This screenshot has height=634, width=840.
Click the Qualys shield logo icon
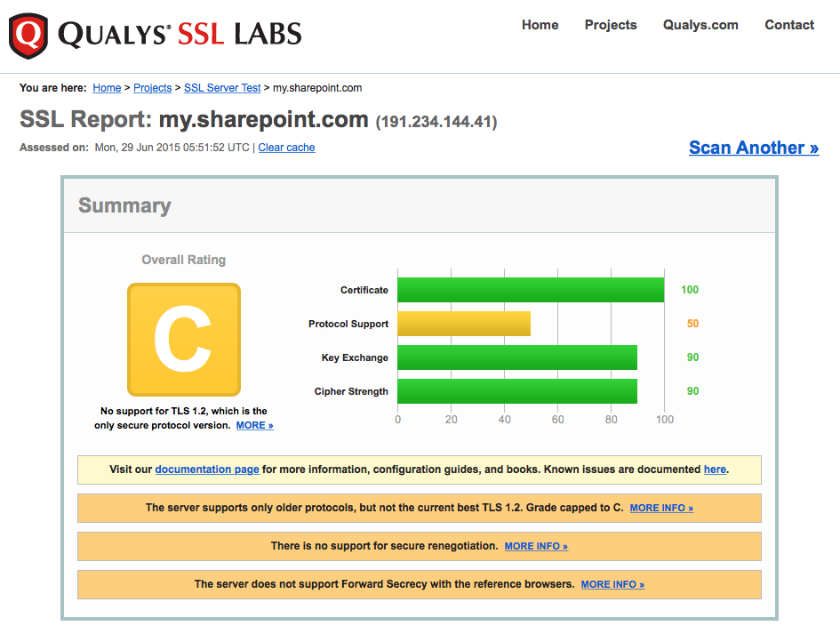coord(28,36)
